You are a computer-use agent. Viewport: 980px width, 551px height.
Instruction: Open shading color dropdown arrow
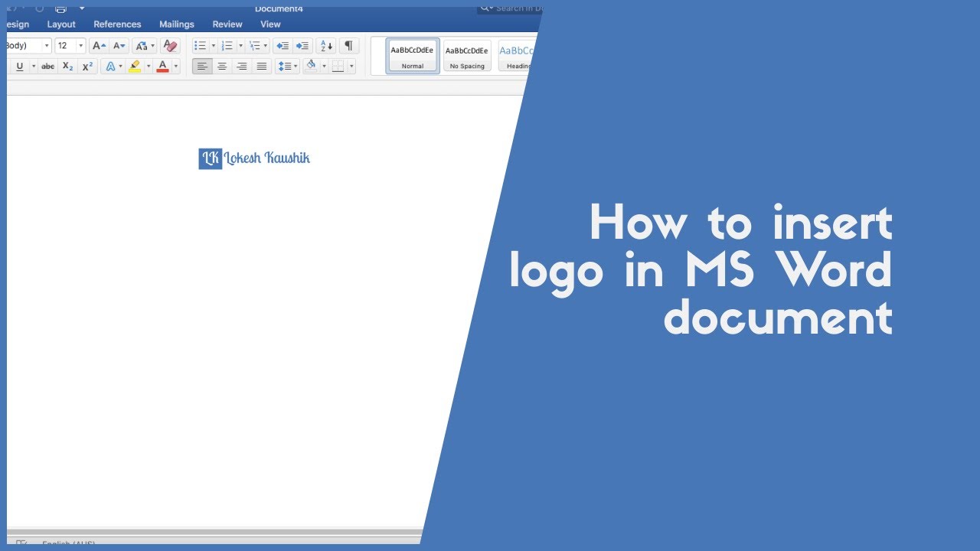pos(324,67)
